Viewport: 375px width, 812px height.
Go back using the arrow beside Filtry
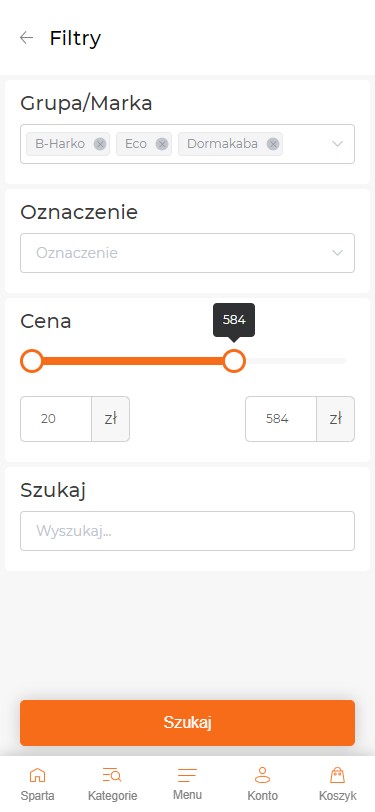click(x=26, y=38)
